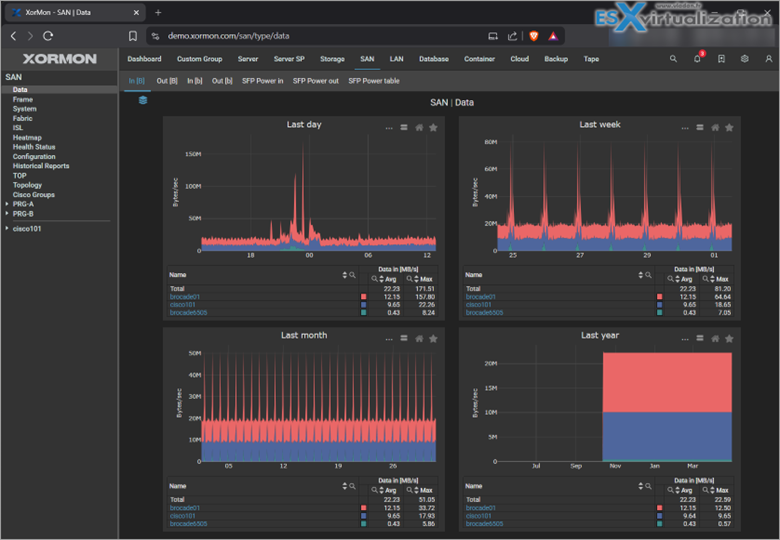Open the three-dots menu on Last week chart
The width and height of the screenshot is (780, 540).
[x=685, y=128]
